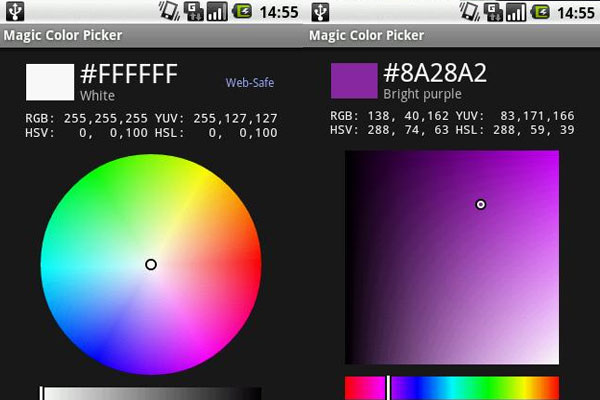Image resolution: width=600 pixels, height=400 pixels.
Task: Tap the USB icon in right status bar
Action: pos(320,11)
